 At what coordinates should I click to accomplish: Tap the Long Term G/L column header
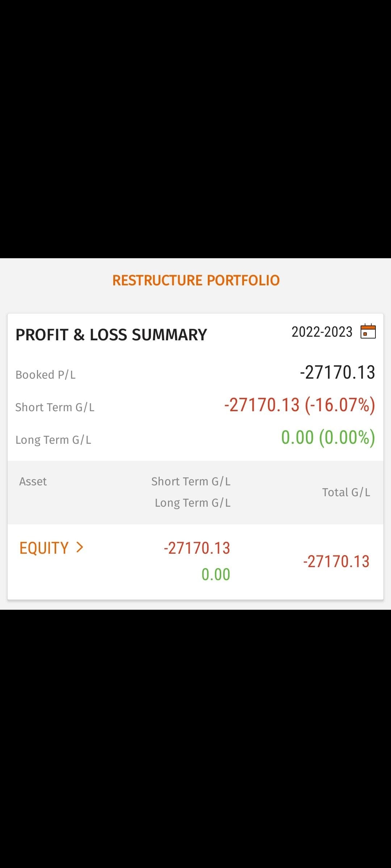[x=193, y=503]
